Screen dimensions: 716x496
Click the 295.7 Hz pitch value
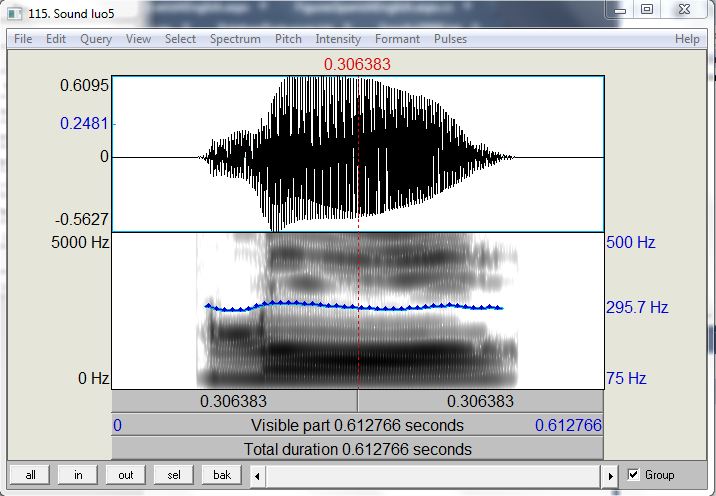(637, 307)
